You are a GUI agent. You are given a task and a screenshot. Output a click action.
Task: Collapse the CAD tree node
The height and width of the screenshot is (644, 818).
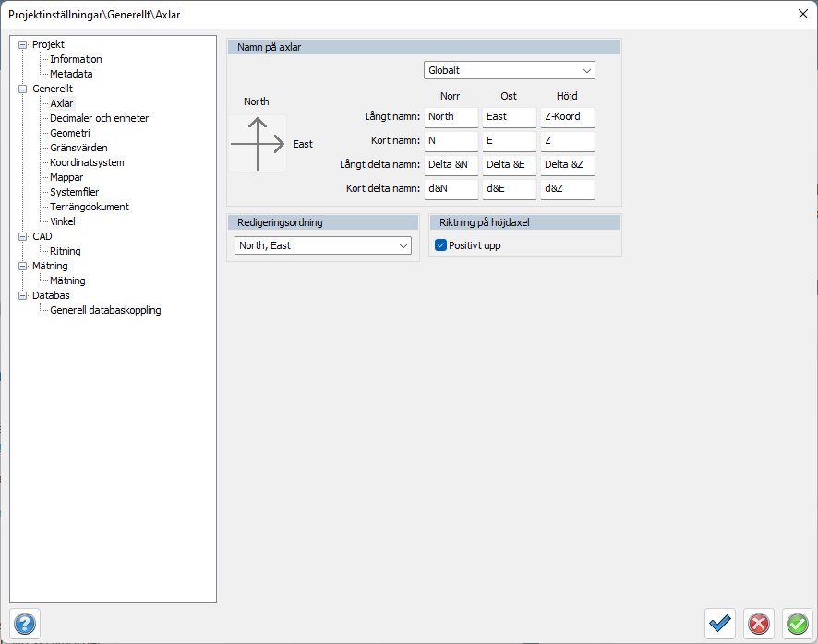click(24, 236)
